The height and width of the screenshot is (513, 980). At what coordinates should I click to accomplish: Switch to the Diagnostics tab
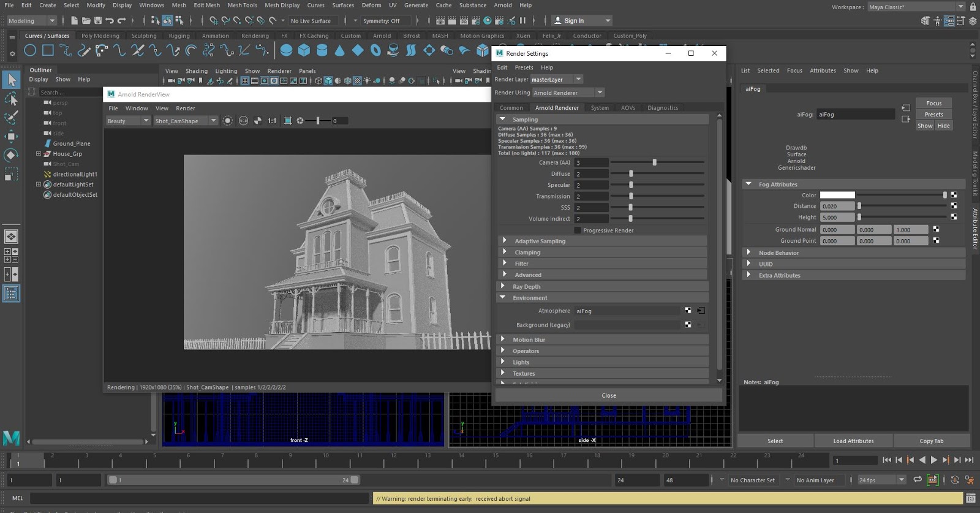(x=663, y=108)
